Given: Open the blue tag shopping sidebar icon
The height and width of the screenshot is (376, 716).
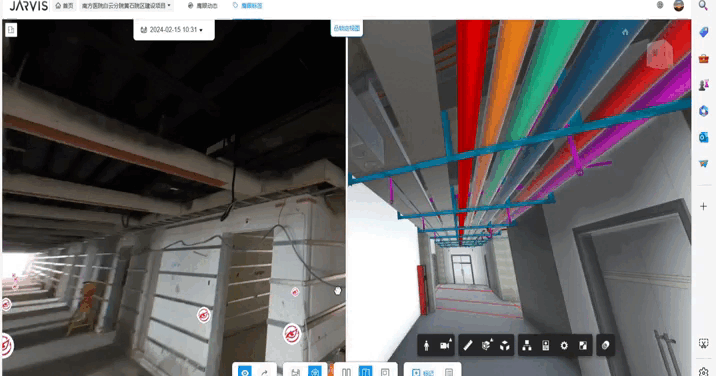Looking at the screenshot, I should point(704,32).
